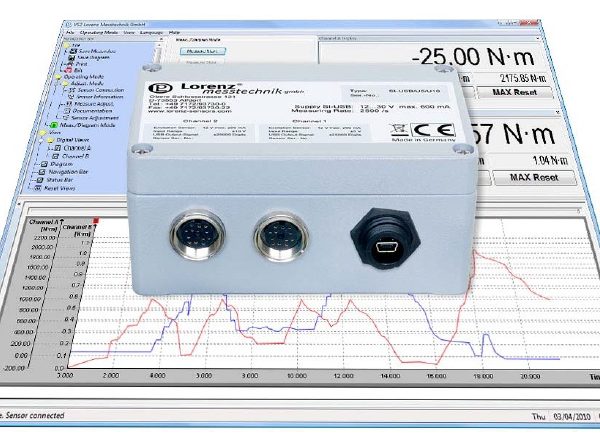Open the Help menu
Viewport: 600px width, 446px height.
(174, 33)
